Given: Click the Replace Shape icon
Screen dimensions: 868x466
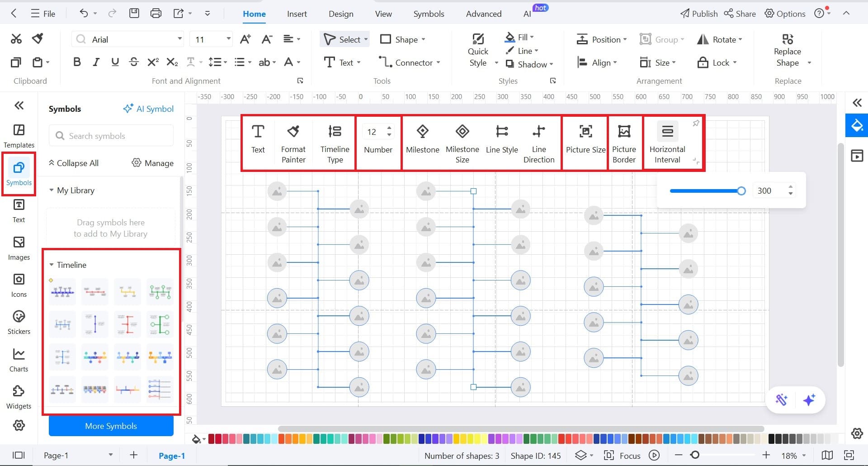Looking at the screenshot, I should coord(788,39).
